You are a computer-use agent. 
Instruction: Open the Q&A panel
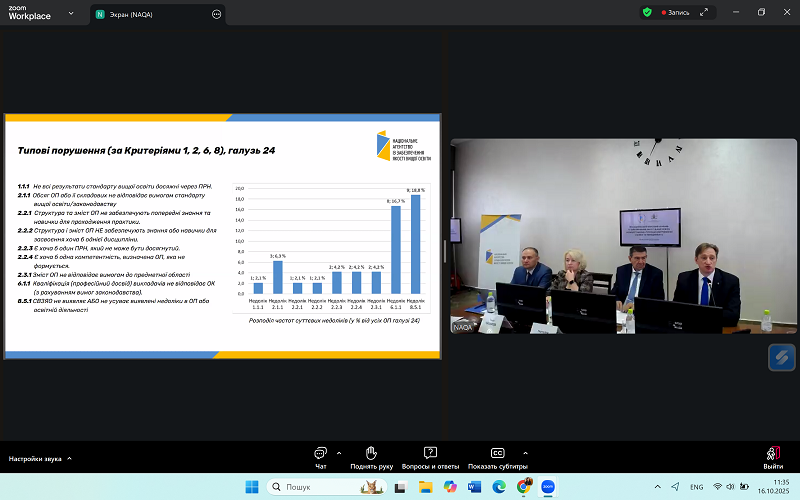pyautogui.click(x=430, y=453)
